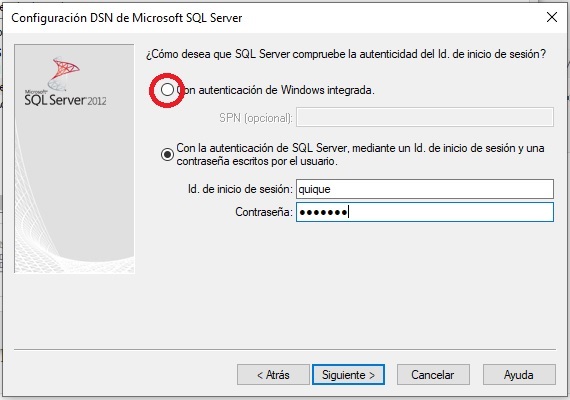Click the SQL Server authentication description text
The image size is (570, 400).
click(x=360, y=154)
